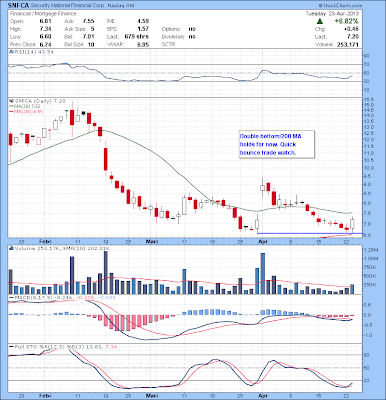
Task: Click the Last size 679 shrs
Action: (137, 37)
